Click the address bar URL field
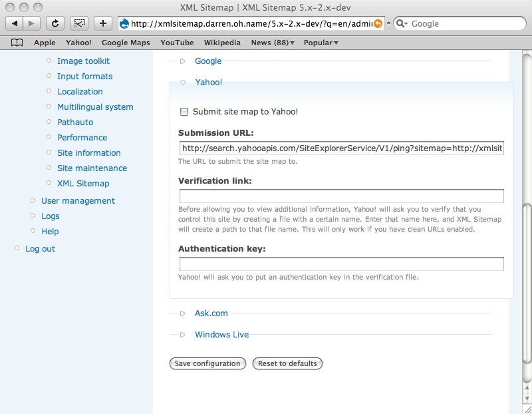 (x=251, y=23)
